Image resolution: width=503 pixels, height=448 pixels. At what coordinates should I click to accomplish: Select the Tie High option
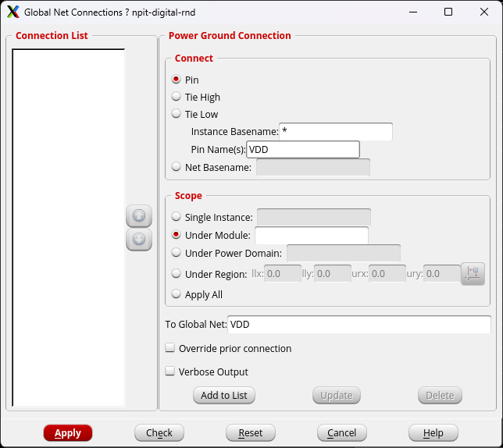point(176,97)
